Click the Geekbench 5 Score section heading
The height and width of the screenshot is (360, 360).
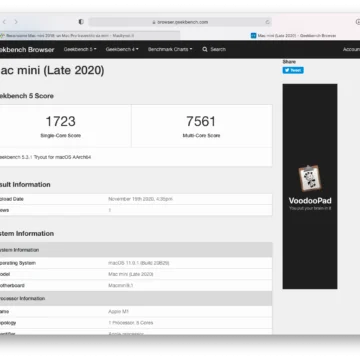coord(27,96)
